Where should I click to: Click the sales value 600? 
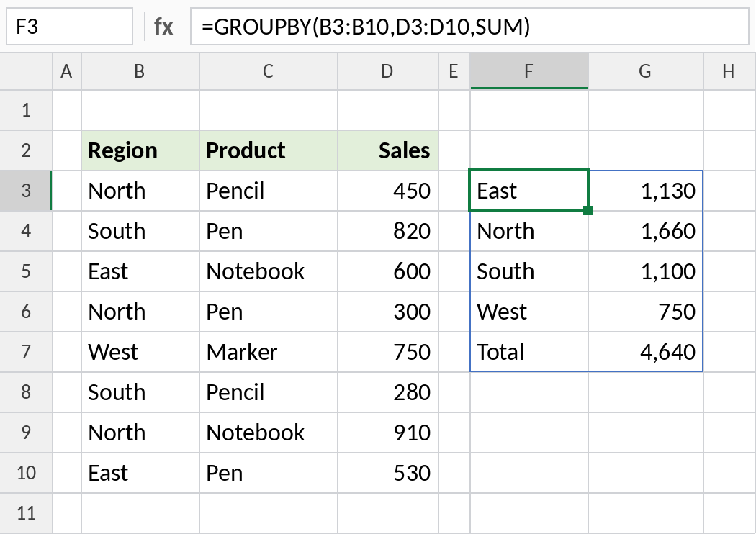click(x=388, y=271)
